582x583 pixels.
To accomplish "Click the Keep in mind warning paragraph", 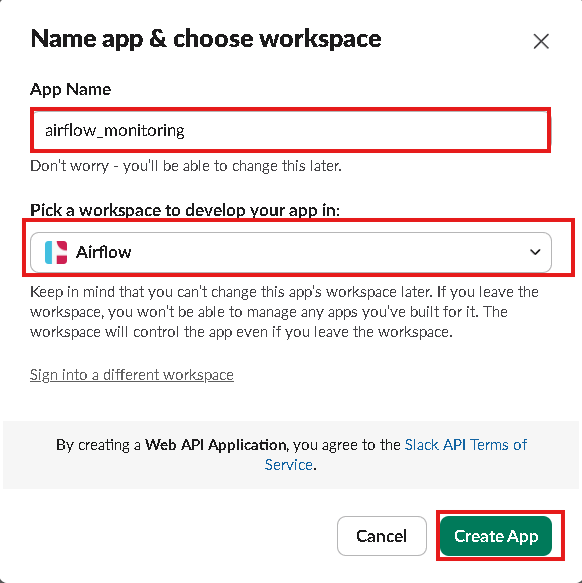I will tap(284, 312).
